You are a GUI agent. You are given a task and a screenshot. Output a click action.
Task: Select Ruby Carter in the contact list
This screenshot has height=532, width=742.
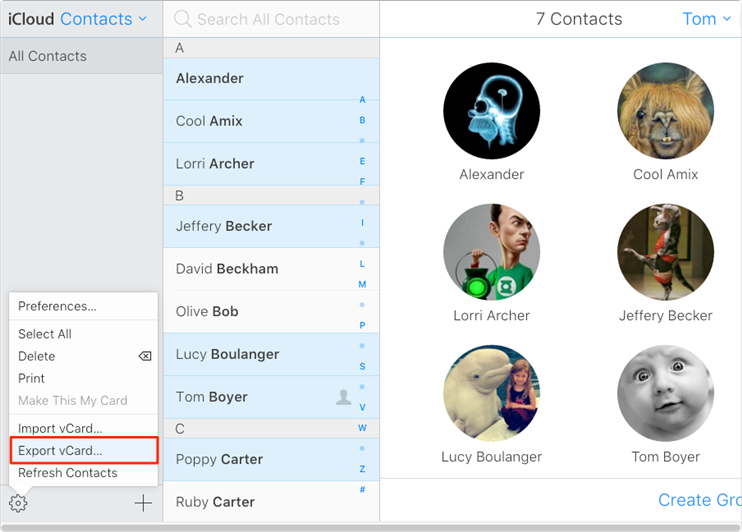[271, 502]
